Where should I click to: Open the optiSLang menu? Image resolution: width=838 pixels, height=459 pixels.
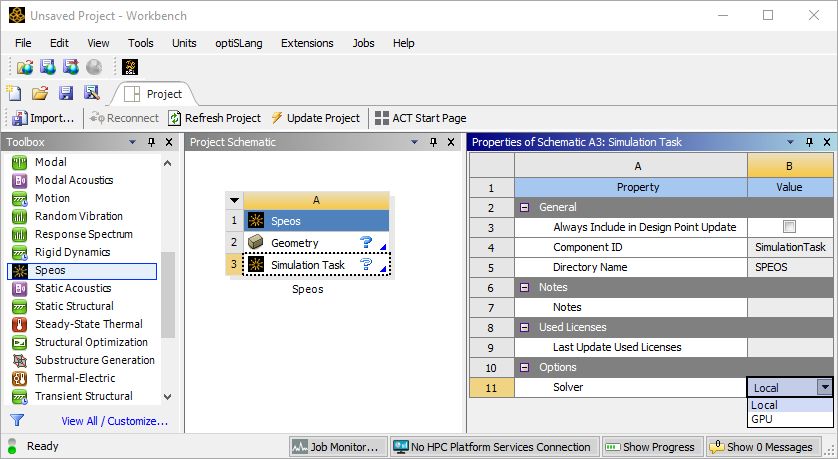[x=238, y=43]
